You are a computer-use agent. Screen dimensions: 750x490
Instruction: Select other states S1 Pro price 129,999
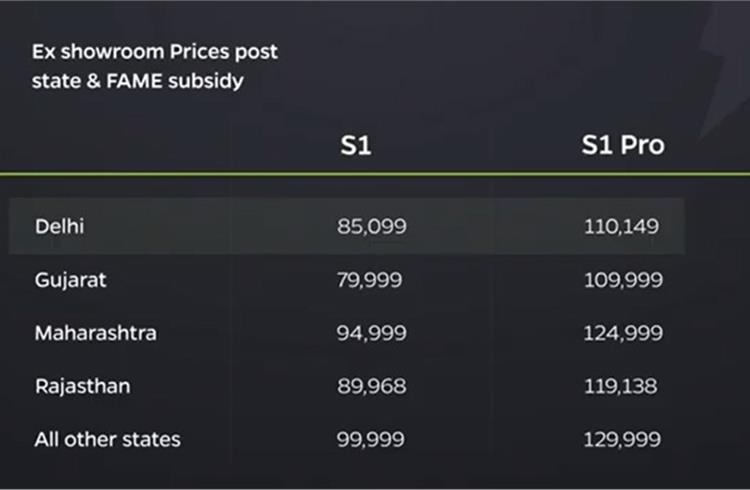pyautogui.click(x=622, y=439)
